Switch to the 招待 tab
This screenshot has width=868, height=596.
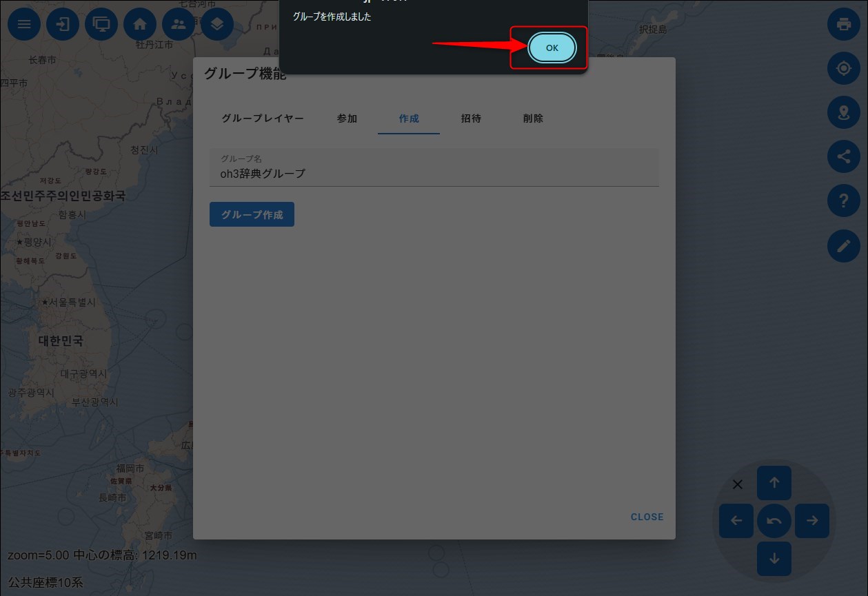[471, 119]
